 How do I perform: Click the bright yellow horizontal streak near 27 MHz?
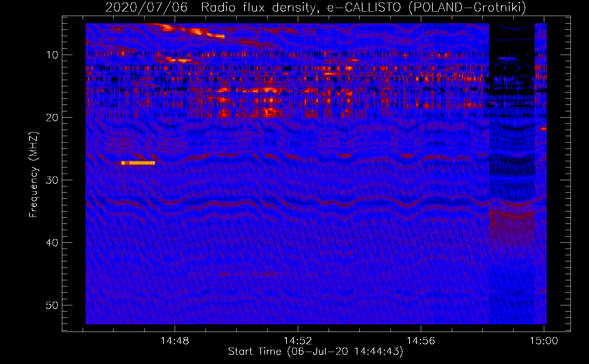[138, 163]
